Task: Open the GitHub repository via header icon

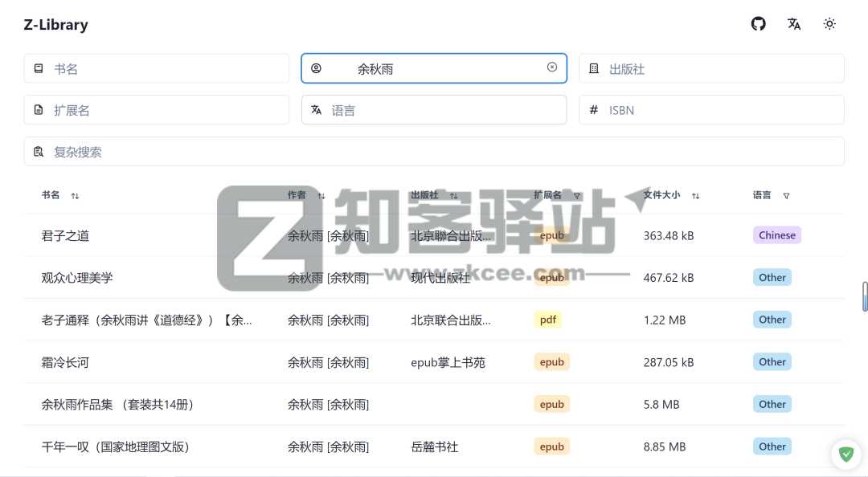Action: coord(758,23)
